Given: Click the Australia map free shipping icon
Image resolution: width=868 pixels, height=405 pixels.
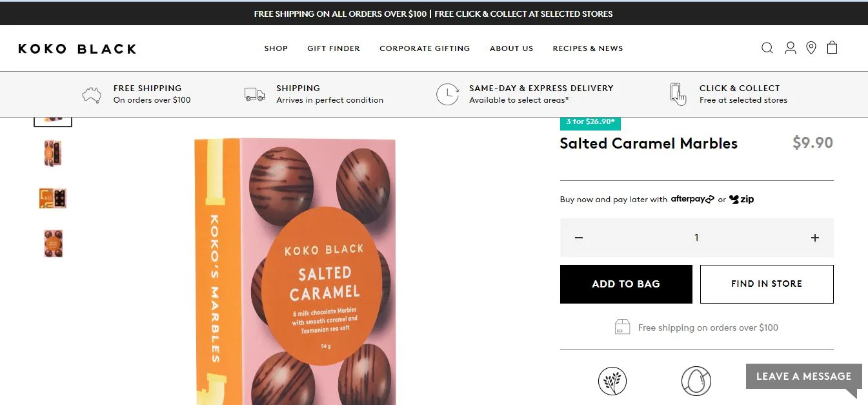Looking at the screenshot, I should click(92, 94).
